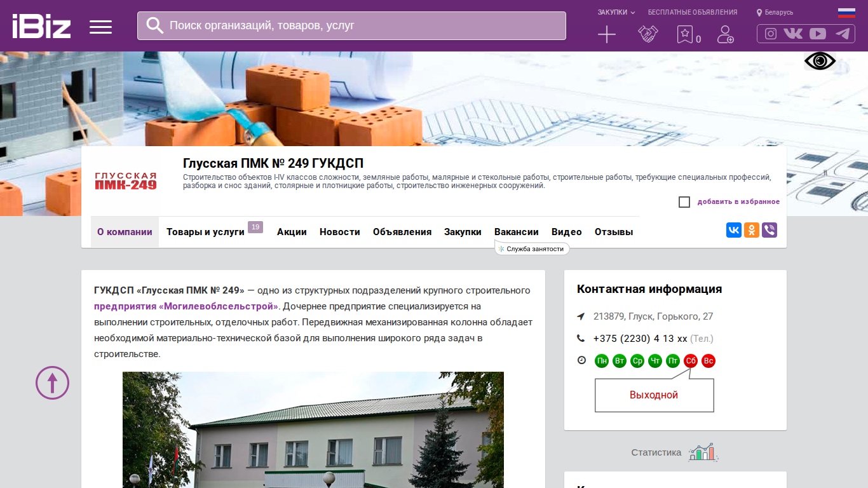Viewport: 868px width, 488px height.
Task: Select the Вт working day circle
Action: point(620,361)
